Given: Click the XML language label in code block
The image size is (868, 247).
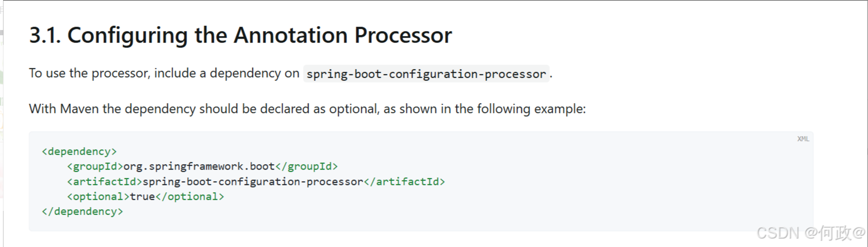Looking at the screenshot, I should click(803, 139).
